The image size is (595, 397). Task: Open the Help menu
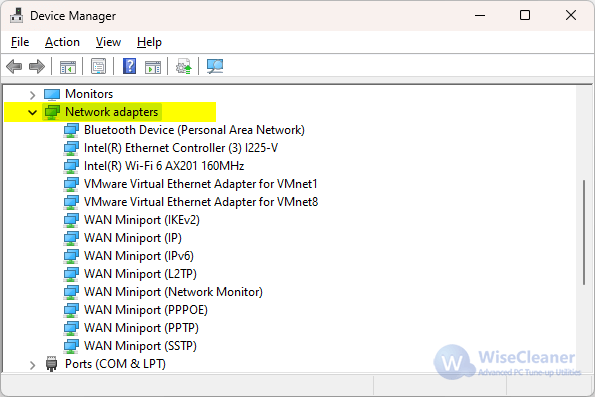pos(149,42)
